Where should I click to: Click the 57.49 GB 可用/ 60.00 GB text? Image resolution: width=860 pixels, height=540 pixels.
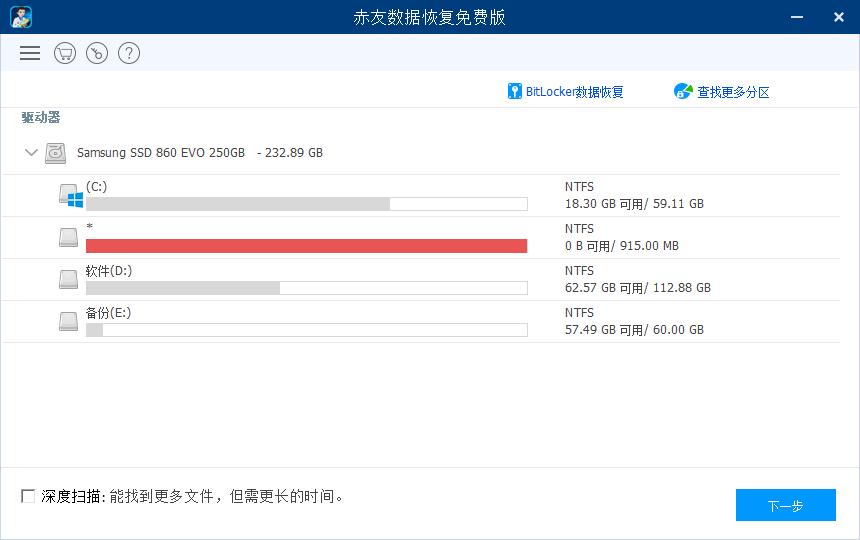coord(634,329)
